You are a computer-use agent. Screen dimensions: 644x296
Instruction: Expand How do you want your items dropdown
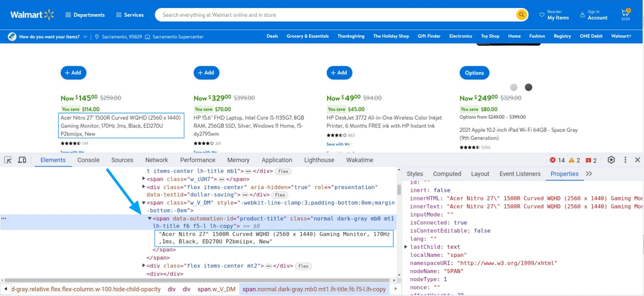85,37
